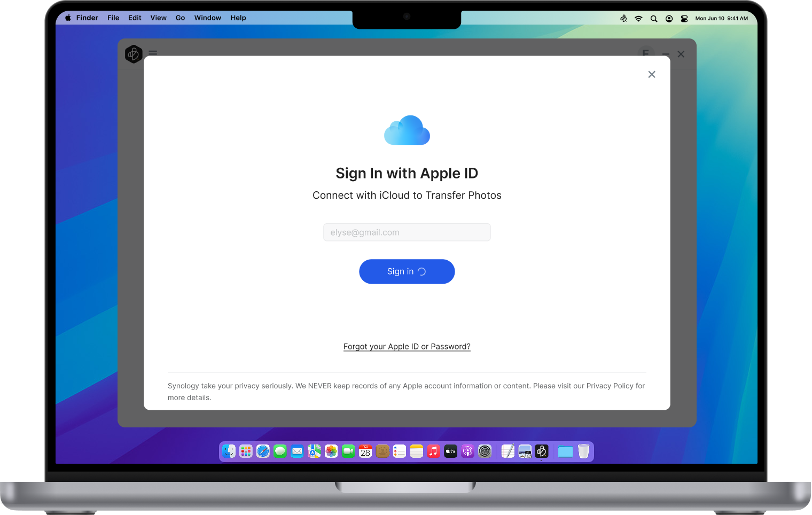Focus the Apple ID email field
This screenshot has height=515, width=812.
(407, 232)
